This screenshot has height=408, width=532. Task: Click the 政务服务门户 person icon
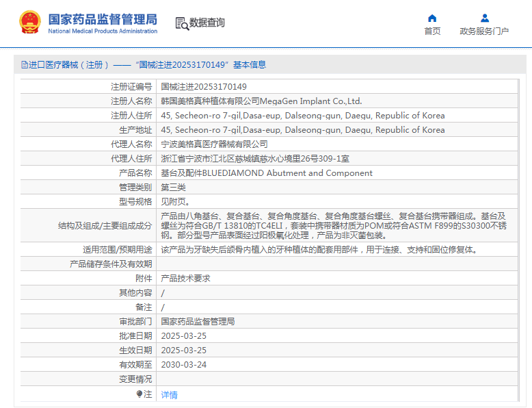click(484, 18)
